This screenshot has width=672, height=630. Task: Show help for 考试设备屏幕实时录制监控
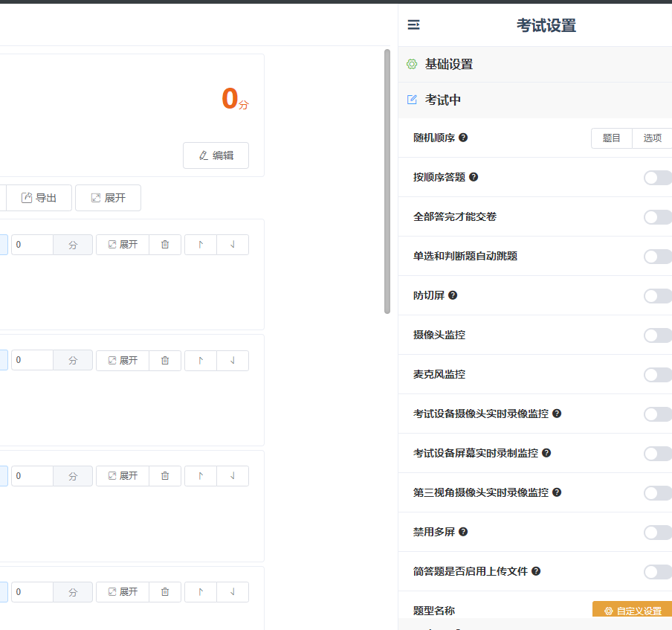tap(546, 453)
